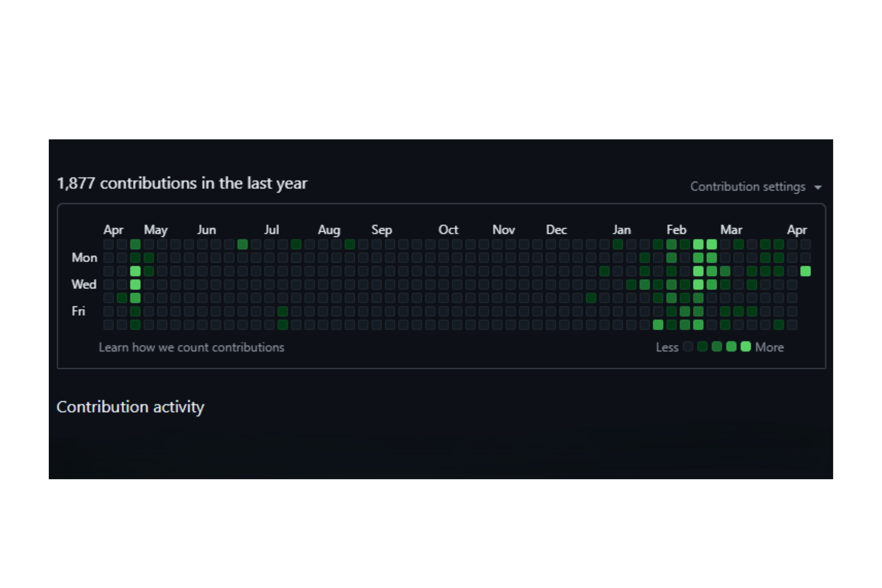Click the green Monday cell under the May label
This screenshot has width=882, height=588.
click(x=149, y=258)
